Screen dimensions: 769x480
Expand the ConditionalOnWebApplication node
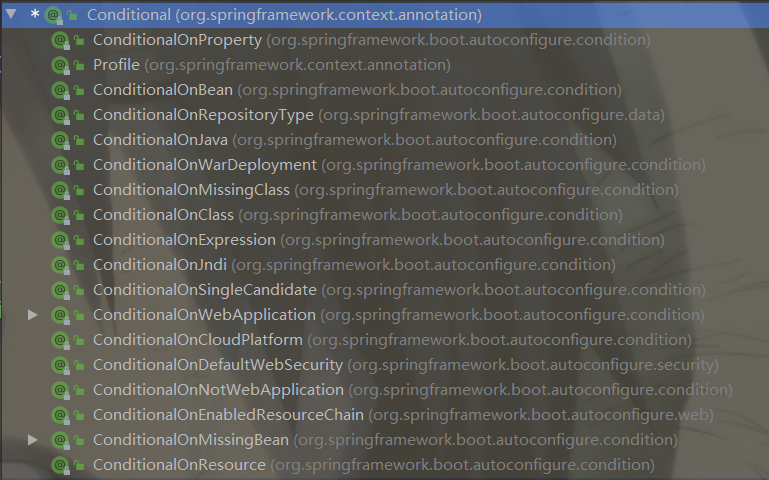(33, 315)
